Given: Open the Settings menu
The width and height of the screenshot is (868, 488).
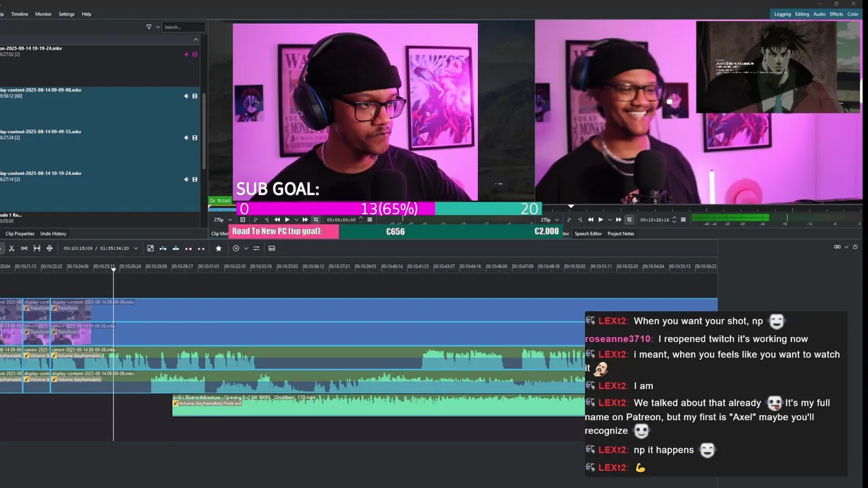Looking at the screenshot, I should click(x=66, y=14).
